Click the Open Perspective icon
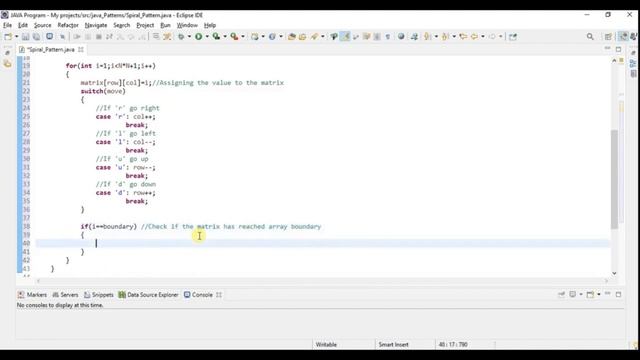640x360 pixels. 608,37
